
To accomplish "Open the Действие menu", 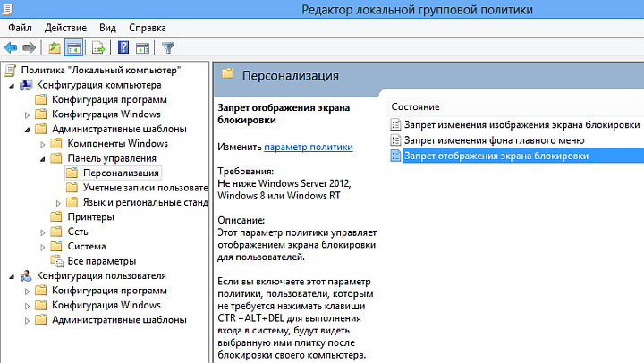I will (x=66, y=28).
